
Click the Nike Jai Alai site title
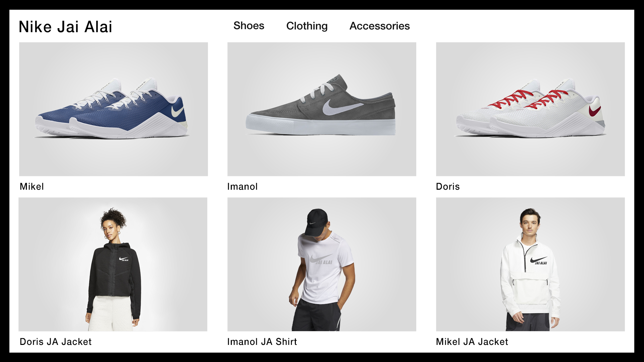coord(65,27)
